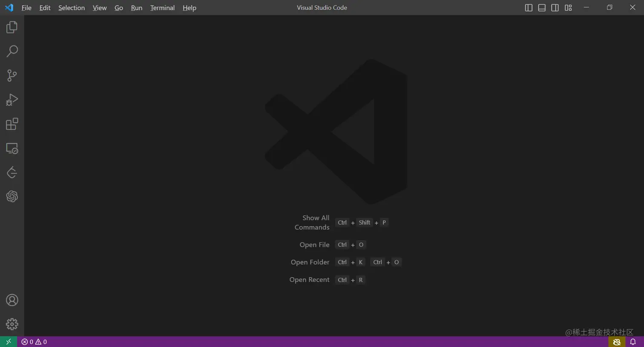Click the Open File label
This screenshot has width=644, height=347.
(314, 245)
